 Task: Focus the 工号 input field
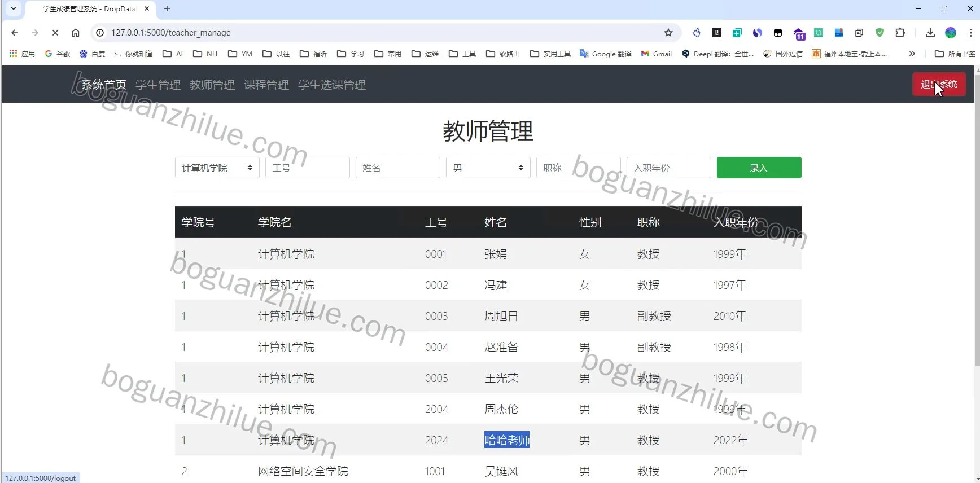(308, 168)
